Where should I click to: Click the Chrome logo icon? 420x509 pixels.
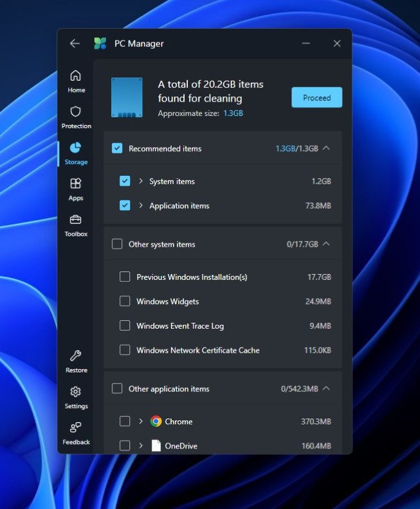click(156, 421)
